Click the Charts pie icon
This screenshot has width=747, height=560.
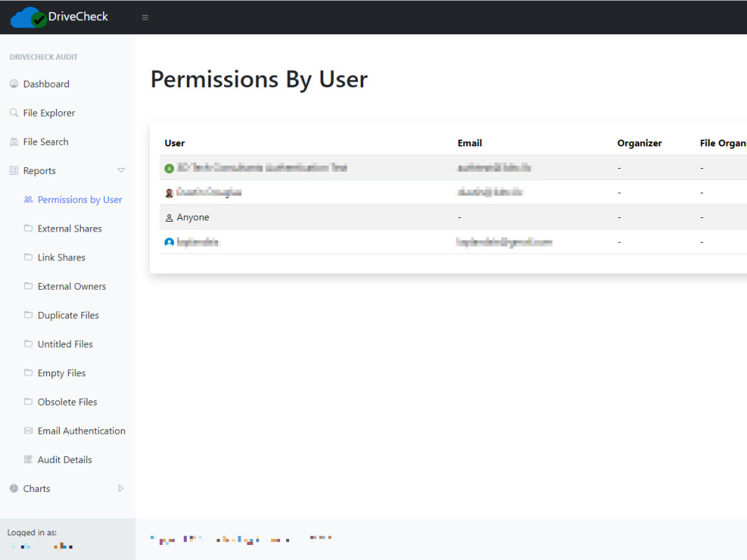point(13,488)
